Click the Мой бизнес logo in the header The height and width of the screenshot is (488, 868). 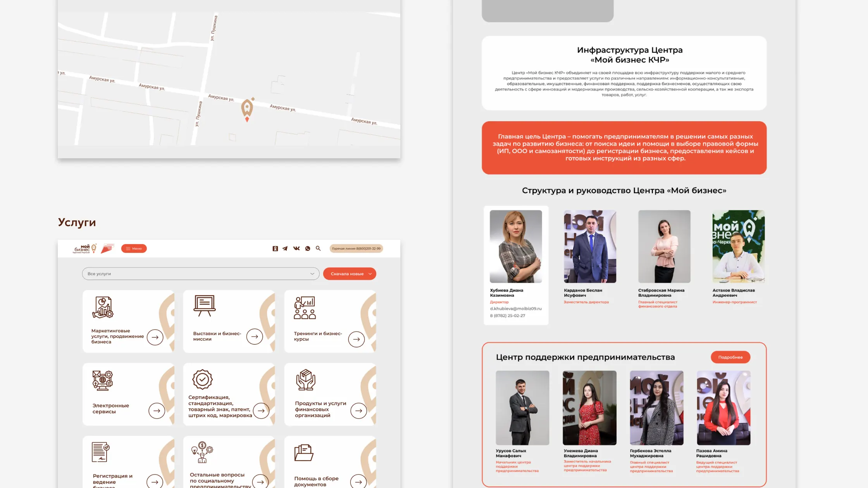(x=84, y=249)
